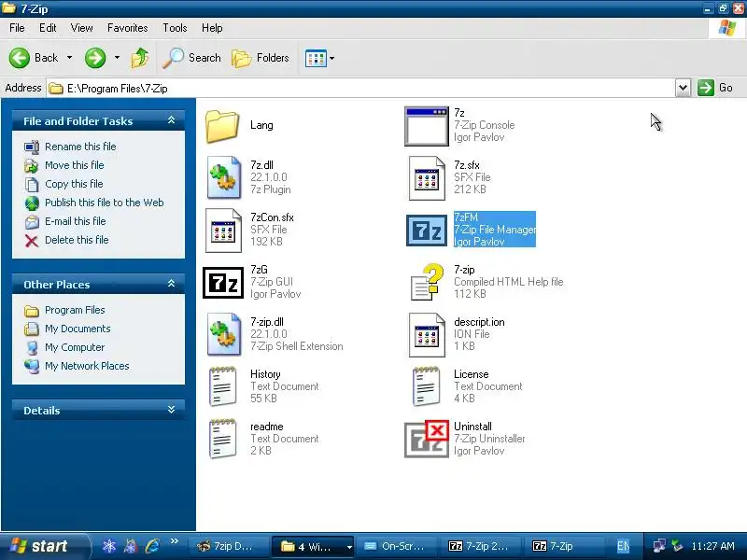Switch to the 7zip D... taskbar window
This screenshot has width=747, height=560.
pos(229,546)
